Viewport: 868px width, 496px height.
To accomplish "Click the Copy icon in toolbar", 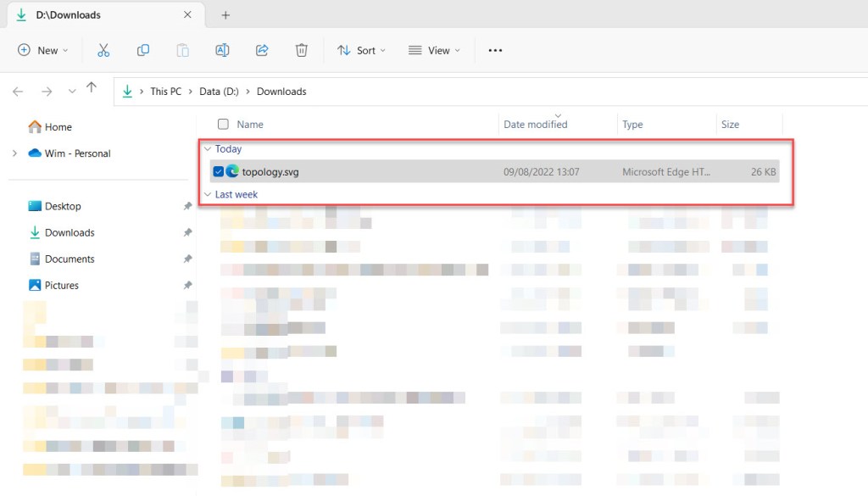I will 143,50.
